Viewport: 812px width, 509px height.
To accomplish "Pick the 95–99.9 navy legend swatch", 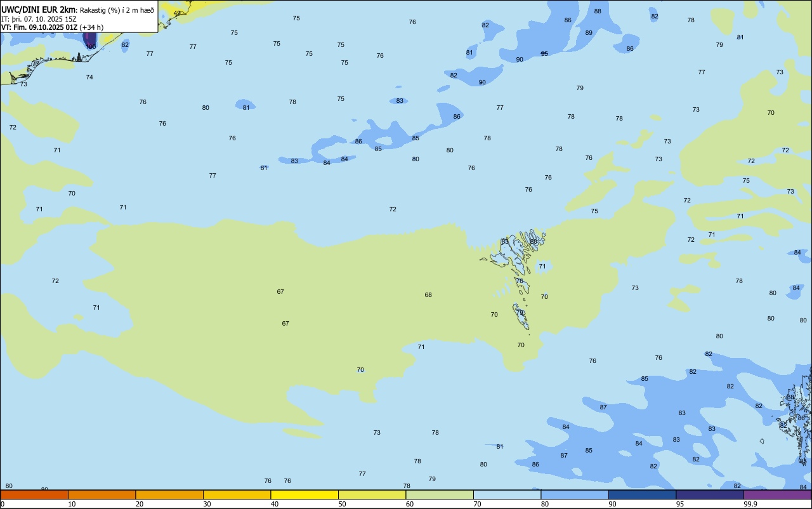I will (710, 494).
